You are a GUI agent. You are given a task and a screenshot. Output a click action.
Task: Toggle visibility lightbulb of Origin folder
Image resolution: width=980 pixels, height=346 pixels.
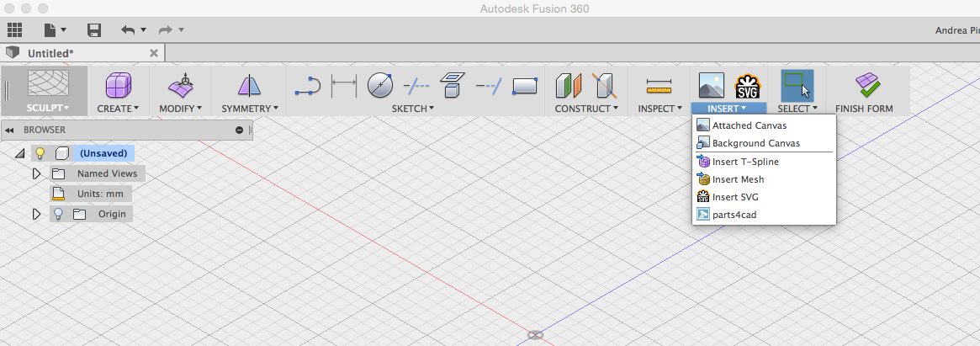tap(59, 214)
